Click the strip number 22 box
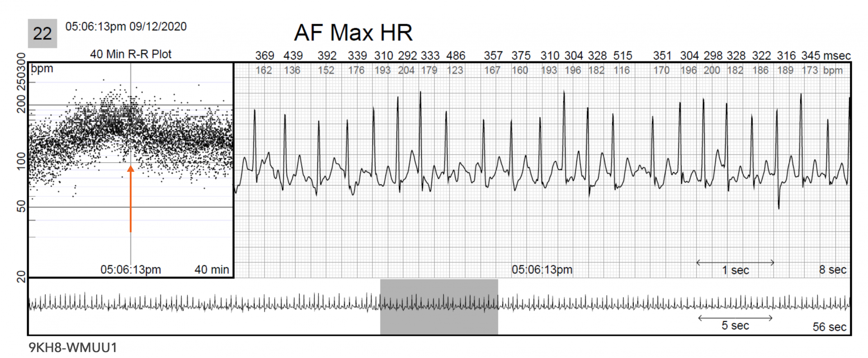Image resolution: width=868 pixels, height=358 pixels. click(x=42, y=33)
